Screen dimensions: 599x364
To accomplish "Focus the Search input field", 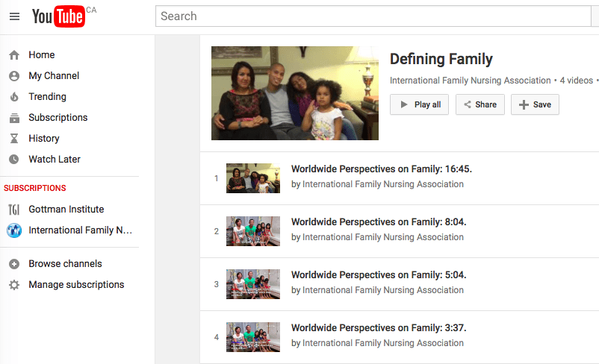I will (373, 16).
